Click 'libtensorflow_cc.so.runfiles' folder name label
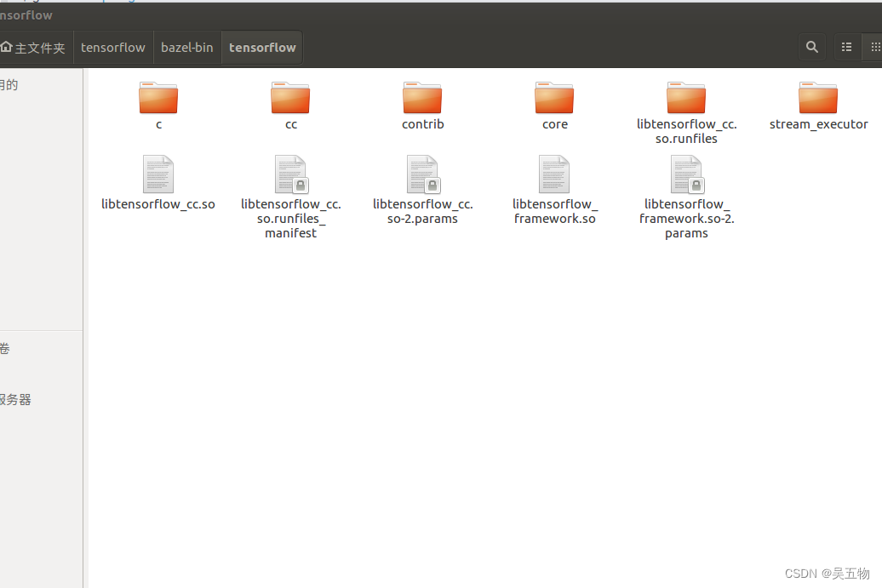Viewport: 882px width, 588px height. pyautogui.click(x=687, y=132)
